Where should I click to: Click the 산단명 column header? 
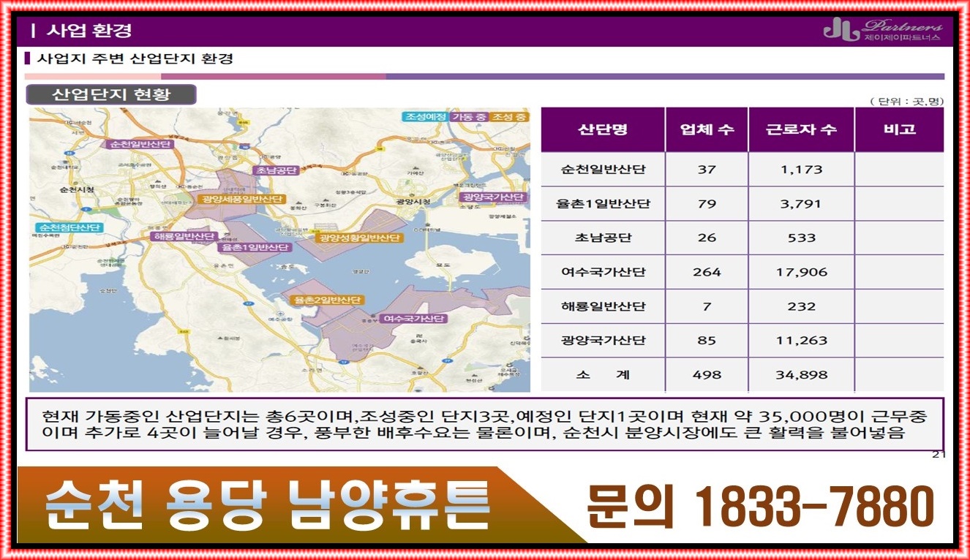[x=603, y=129]
